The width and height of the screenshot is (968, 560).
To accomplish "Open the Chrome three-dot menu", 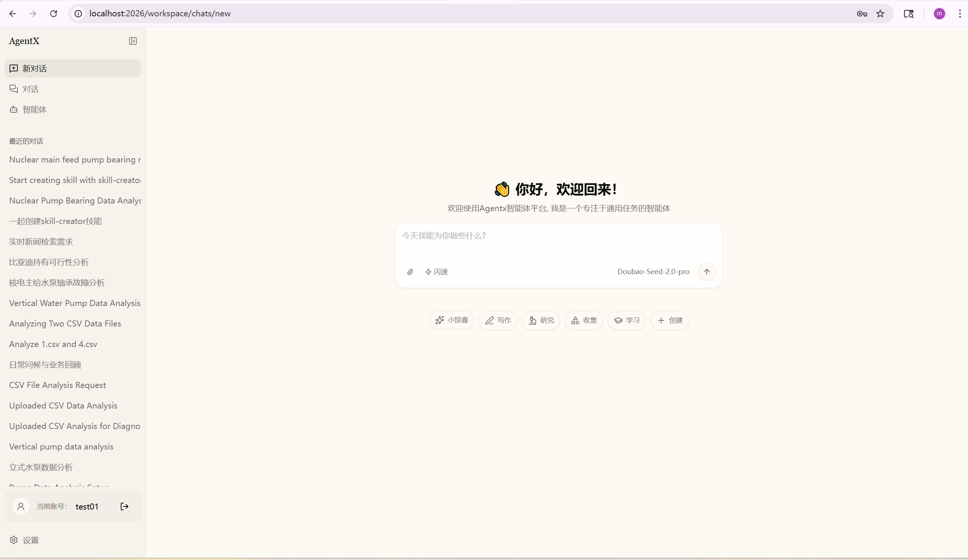I will tap(960, 14).
